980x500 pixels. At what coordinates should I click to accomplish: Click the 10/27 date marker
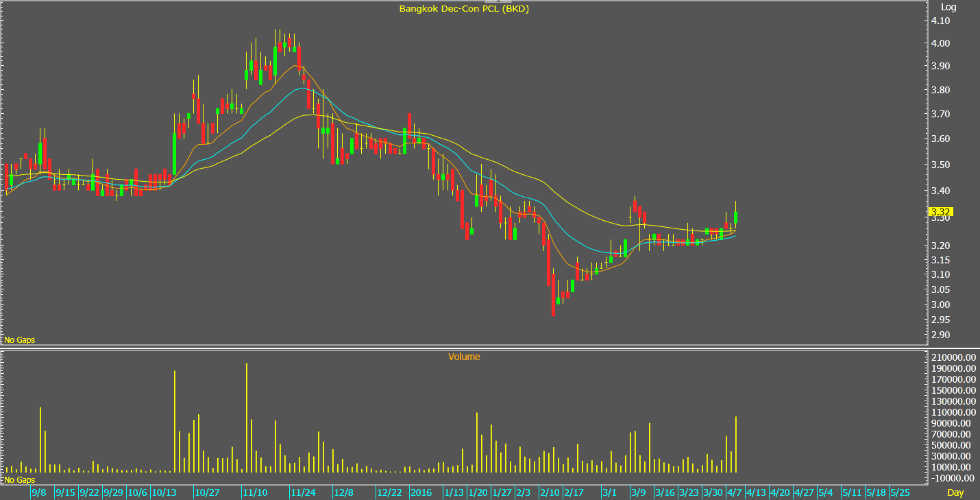(207, 492)
